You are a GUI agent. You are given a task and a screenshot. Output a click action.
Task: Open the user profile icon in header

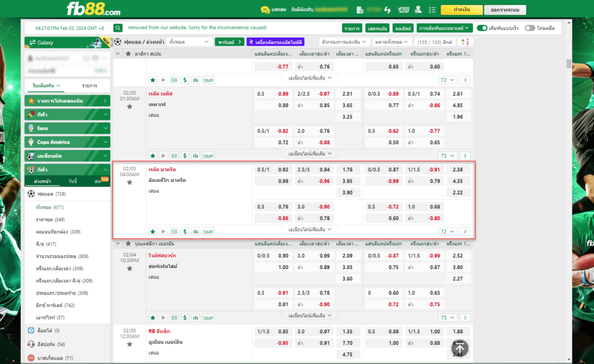coord(418,10)
